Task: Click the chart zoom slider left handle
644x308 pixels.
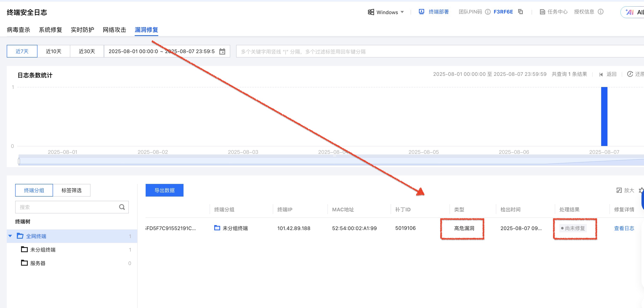Action: 19,161
